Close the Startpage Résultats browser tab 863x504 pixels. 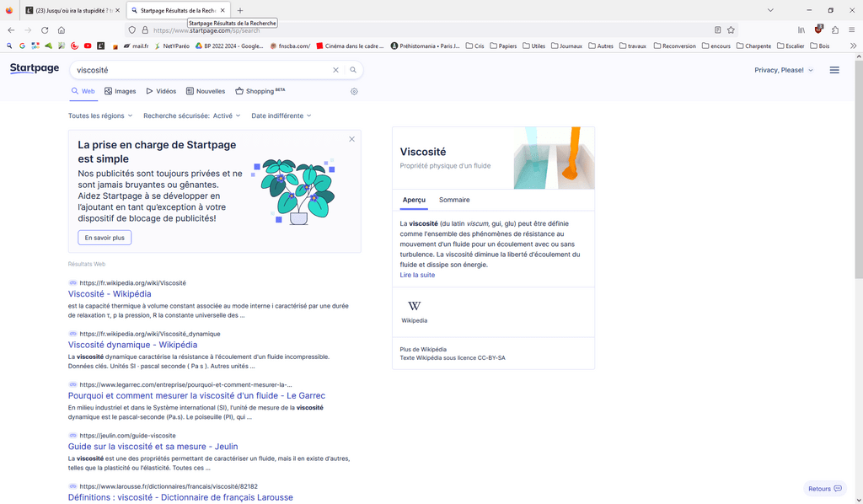tap(222, 10)
